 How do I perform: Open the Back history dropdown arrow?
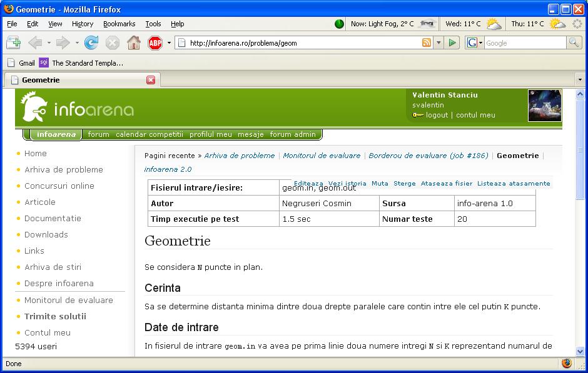[x=49, y=42]
